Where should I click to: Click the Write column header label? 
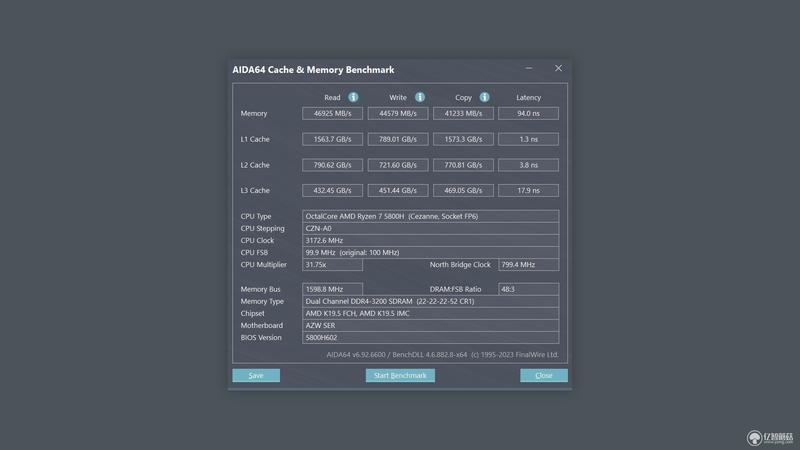398,97
